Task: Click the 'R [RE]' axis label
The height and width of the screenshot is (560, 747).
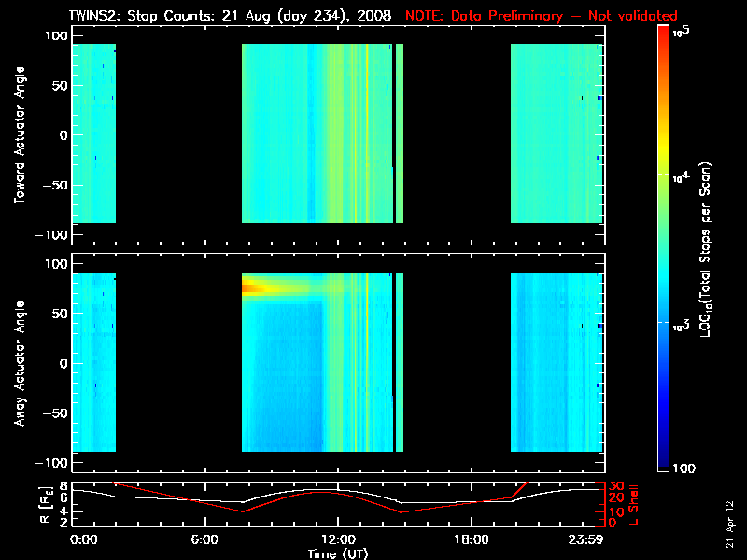Action: coord(46,504)
